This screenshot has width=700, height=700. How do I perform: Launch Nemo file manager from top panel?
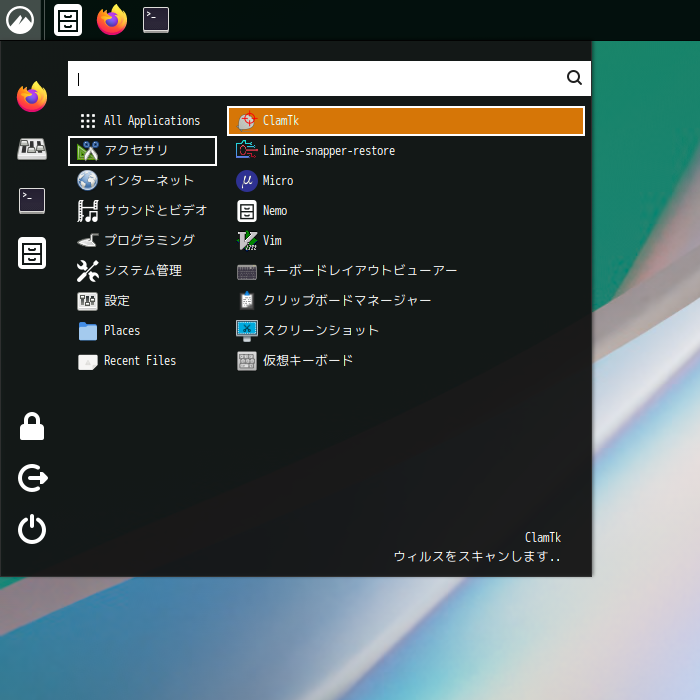68,20
